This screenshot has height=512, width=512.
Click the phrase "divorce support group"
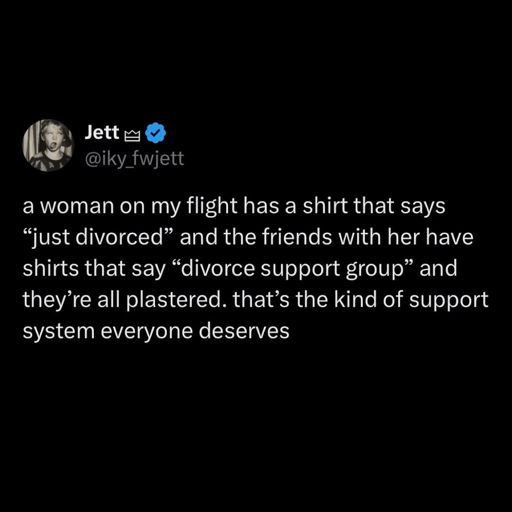coord(297,269)
